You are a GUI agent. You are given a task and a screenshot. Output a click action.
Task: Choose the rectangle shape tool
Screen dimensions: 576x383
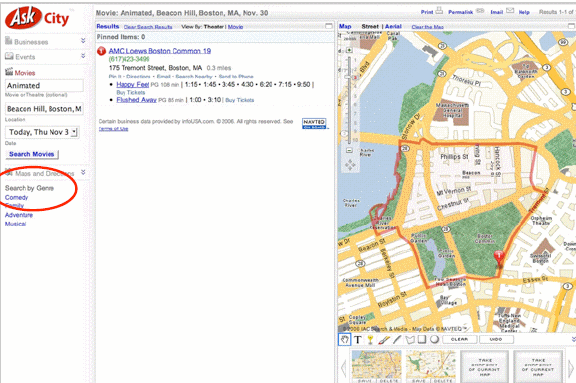(x=422, y=339)
